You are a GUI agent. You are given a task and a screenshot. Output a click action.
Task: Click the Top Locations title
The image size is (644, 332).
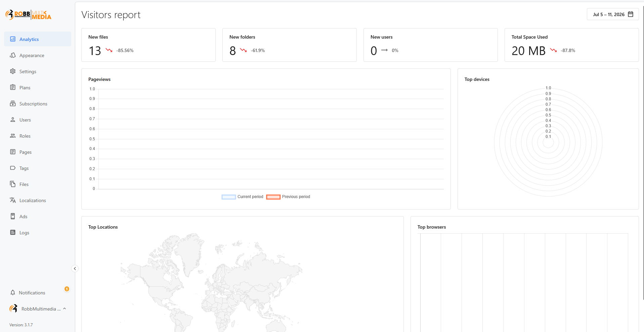click(x=103, y=227)
